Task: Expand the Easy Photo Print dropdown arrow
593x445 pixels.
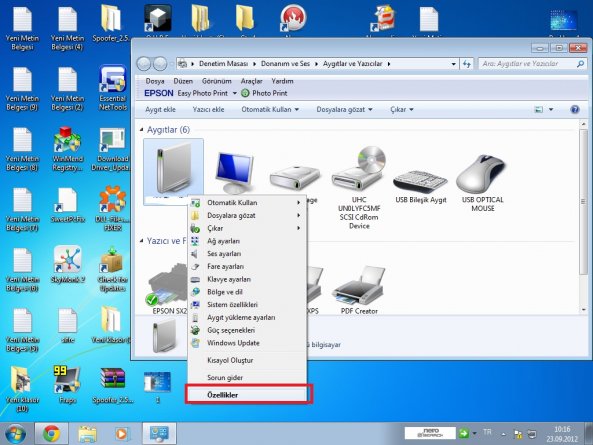Action: coord(234,93)
